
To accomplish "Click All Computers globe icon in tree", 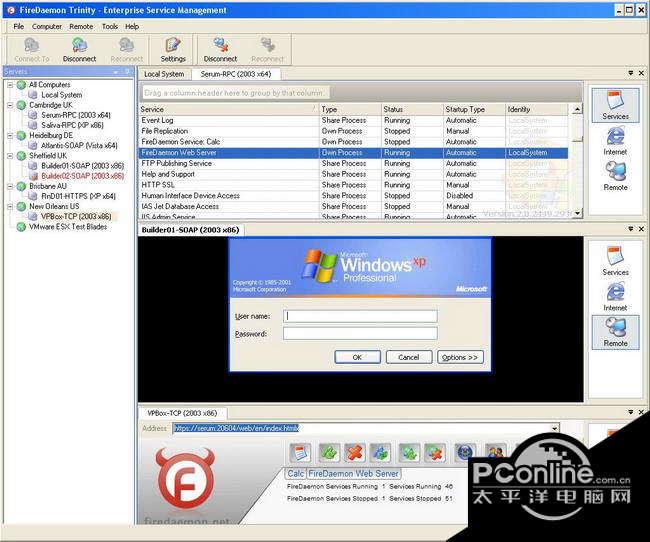I will click(x=21, y=85).
